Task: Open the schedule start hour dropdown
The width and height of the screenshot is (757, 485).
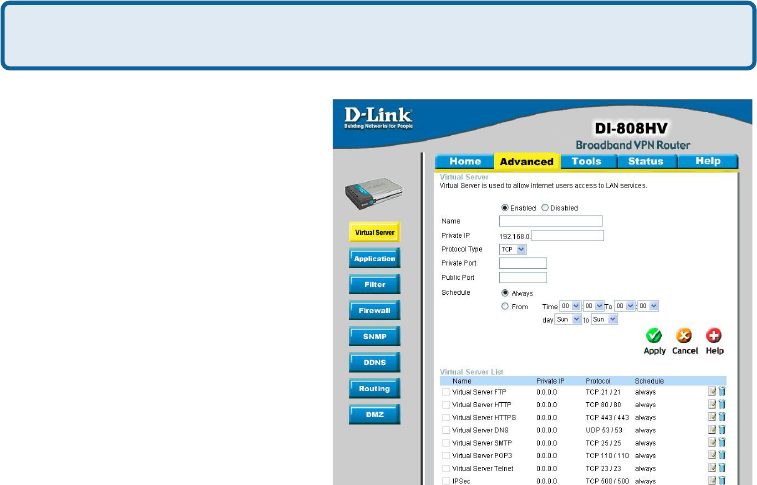Action: (570, 306)
